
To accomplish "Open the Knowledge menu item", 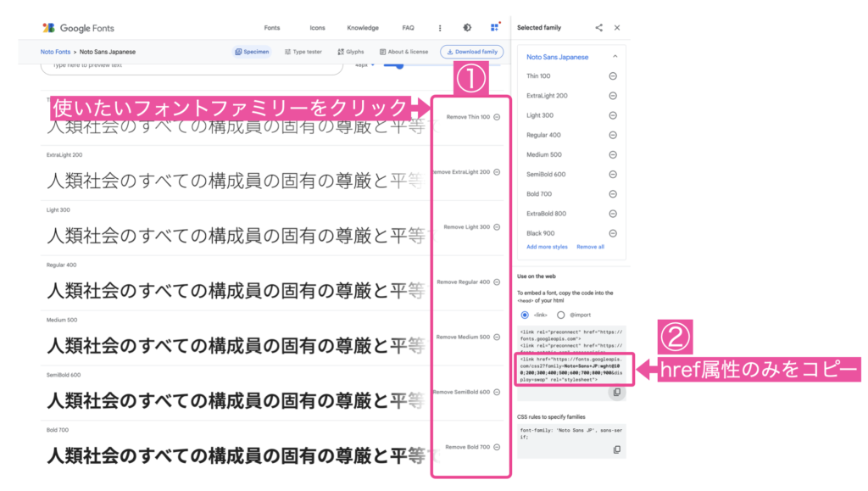I will [363, 28].
